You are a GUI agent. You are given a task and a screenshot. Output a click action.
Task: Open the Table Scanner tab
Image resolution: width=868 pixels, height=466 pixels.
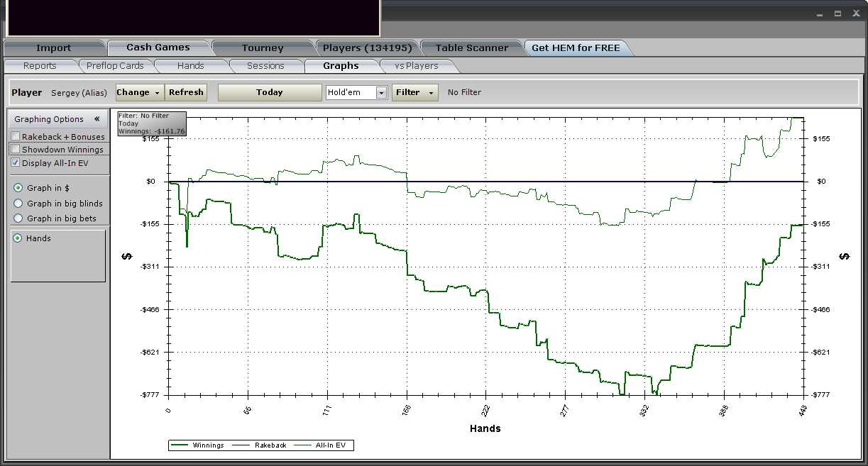pyautogui.click(x=471, y=48)
